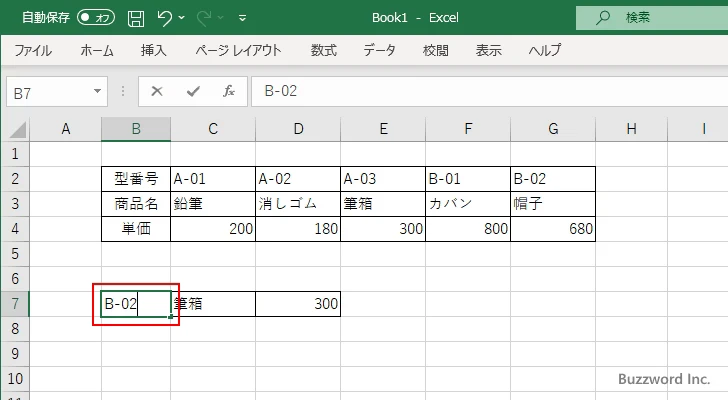Open Customize Quick Access Toolbar dropdown
The width and height of the screenshot is (728, 400).
tap(242, 19)
